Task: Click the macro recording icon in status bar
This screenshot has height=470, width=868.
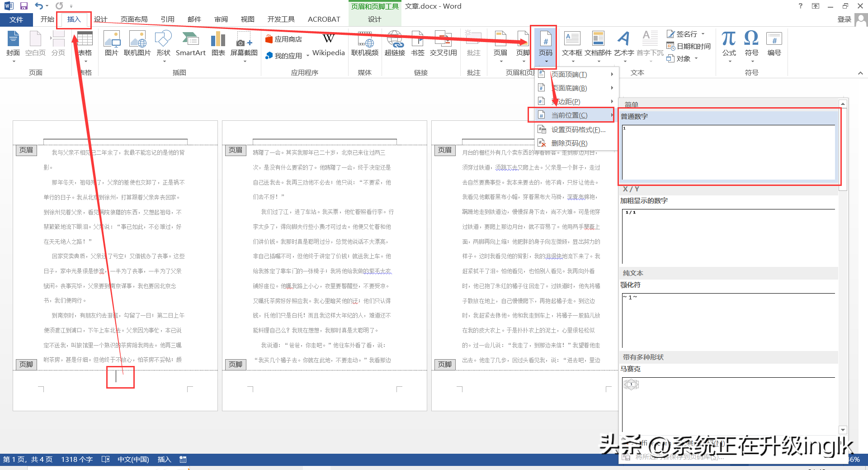Action: coord(183,459)
